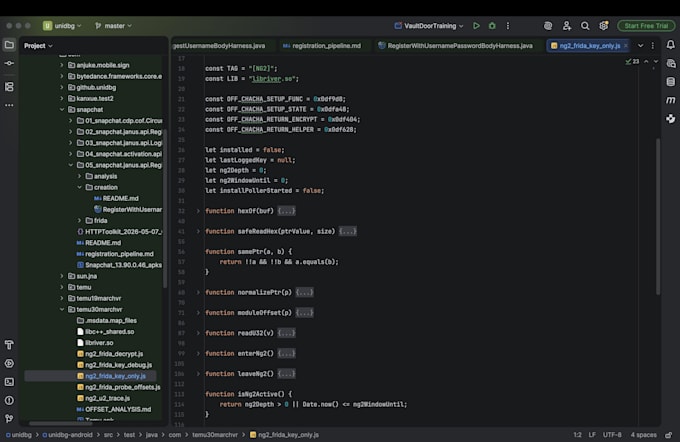Open README.md under creation folder

point(116,199)
